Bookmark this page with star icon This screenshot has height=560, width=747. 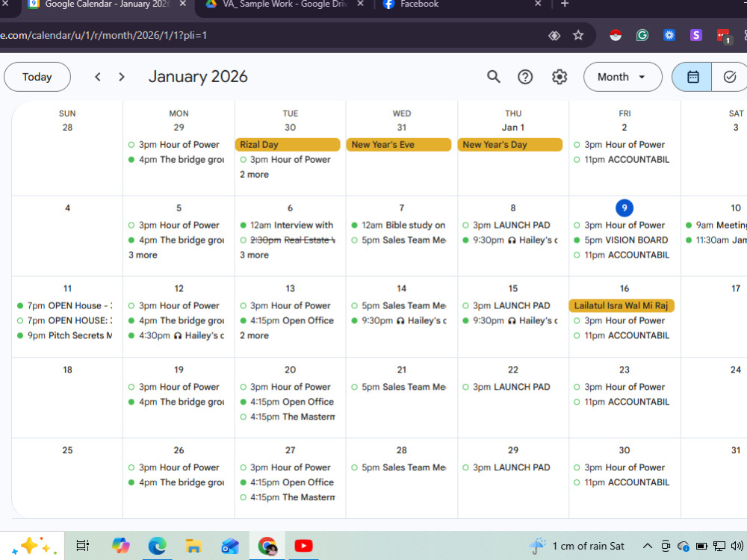pos(578,35)
